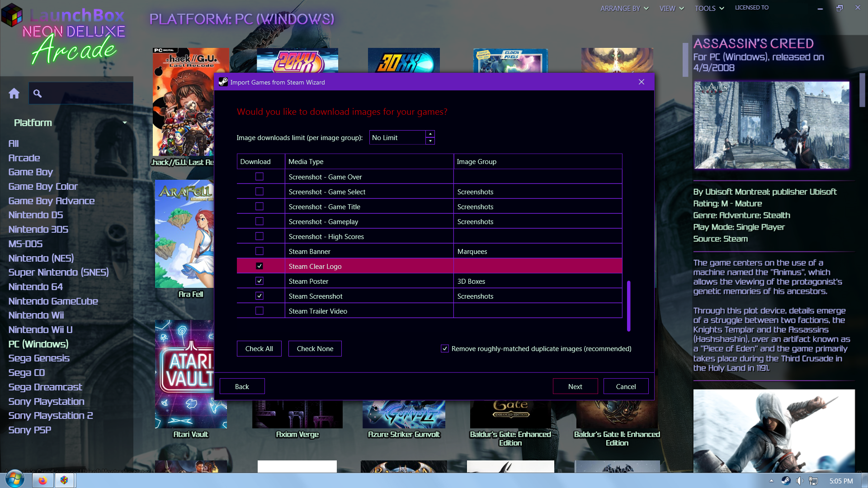The image size is (868, 488).
Task: Click the game details panel scrollbar
Action: pos(863,90)
